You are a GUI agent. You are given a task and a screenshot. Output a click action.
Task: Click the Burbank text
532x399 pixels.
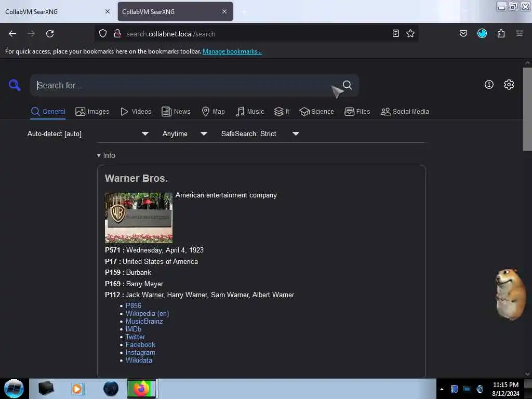click(138, 272)
